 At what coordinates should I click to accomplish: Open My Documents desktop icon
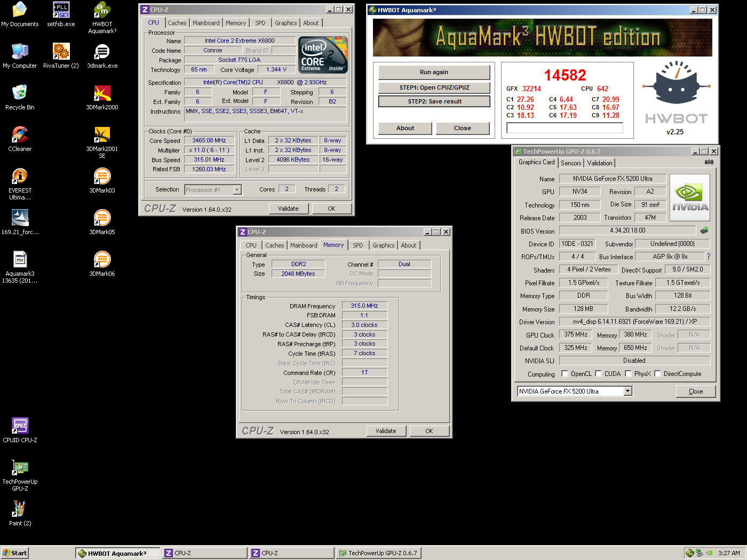click(20, 15)
